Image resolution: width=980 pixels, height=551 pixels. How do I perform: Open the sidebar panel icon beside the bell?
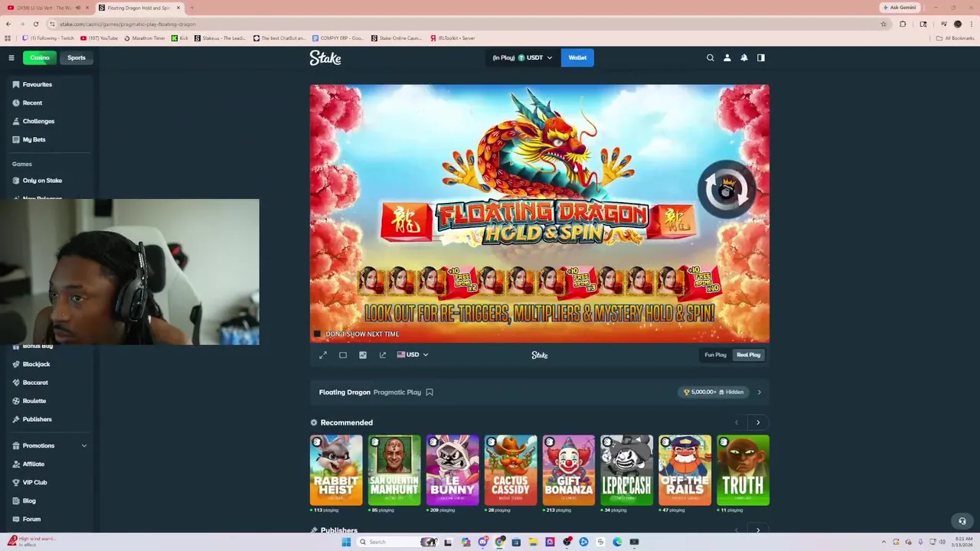tap(760, 57)
